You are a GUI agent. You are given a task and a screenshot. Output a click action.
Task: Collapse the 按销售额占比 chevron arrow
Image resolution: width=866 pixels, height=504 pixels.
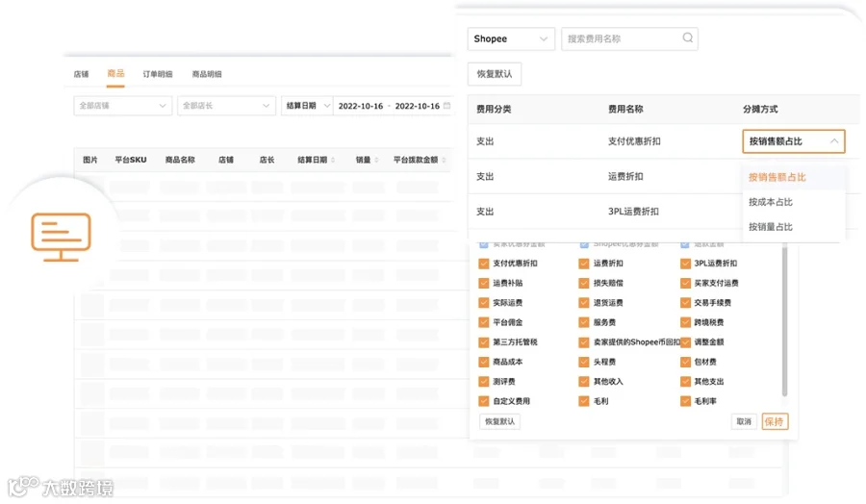834,141
